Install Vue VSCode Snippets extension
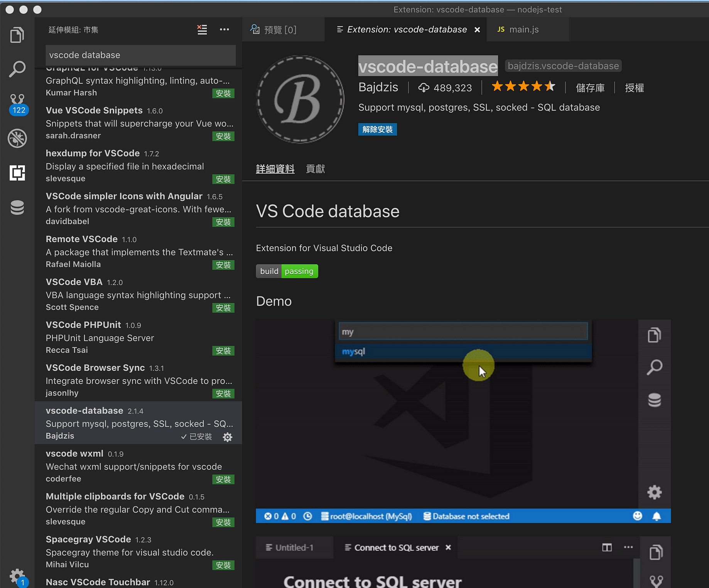This screenshot has height=588, width=709. tap(223, 136)
